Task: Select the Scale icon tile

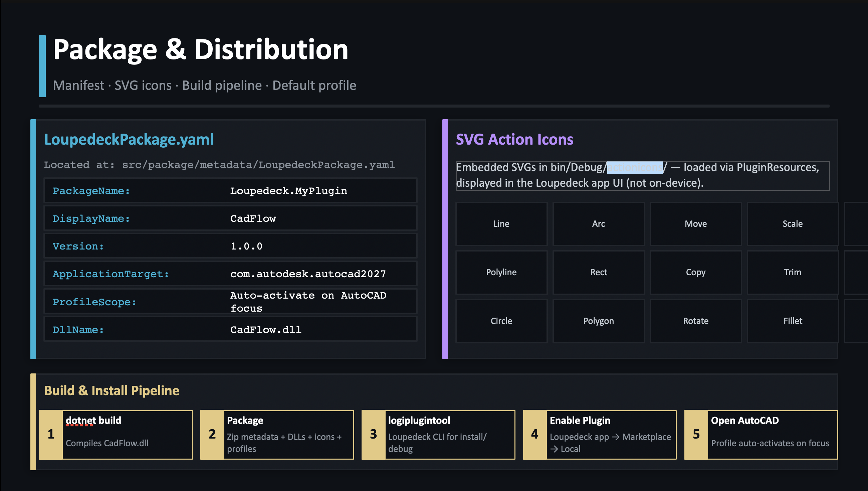Action: [792, 224]
